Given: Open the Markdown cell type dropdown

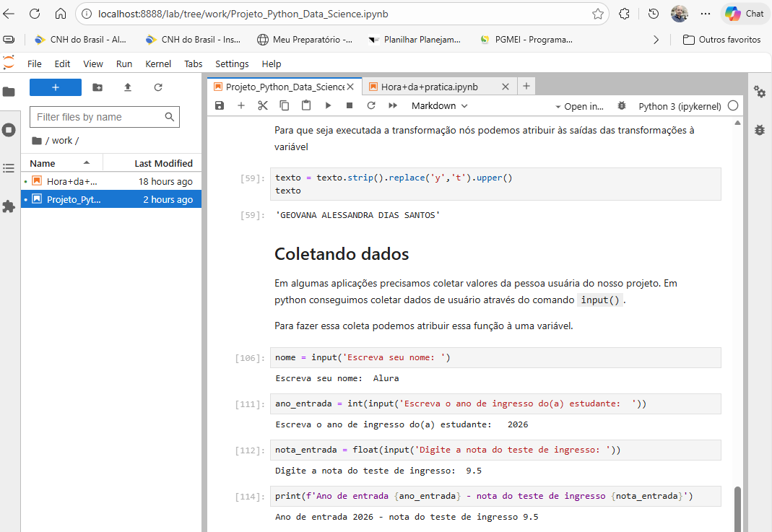Looking at the screenshot, I should click(439, 106).
